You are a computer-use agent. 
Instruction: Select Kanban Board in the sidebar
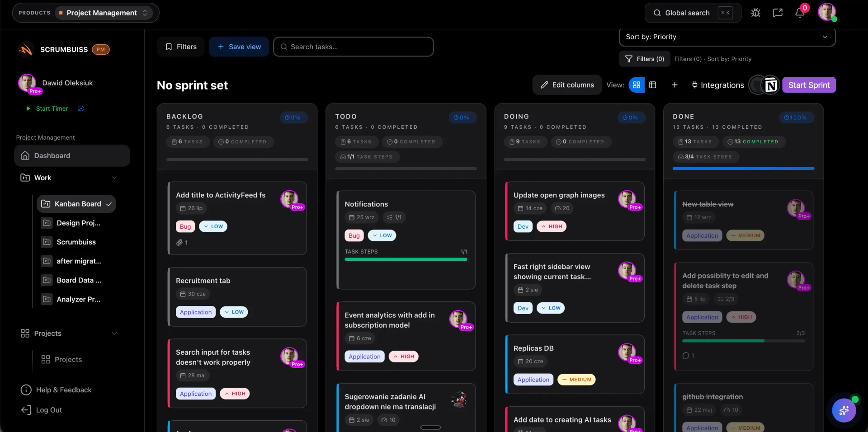pyautogui.click(x=78, y=204)
